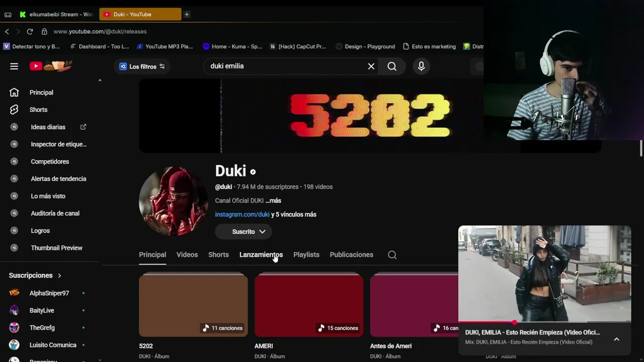Expand channel description with ...más
This screenshot has width=644, height=362.
(273, 201)
